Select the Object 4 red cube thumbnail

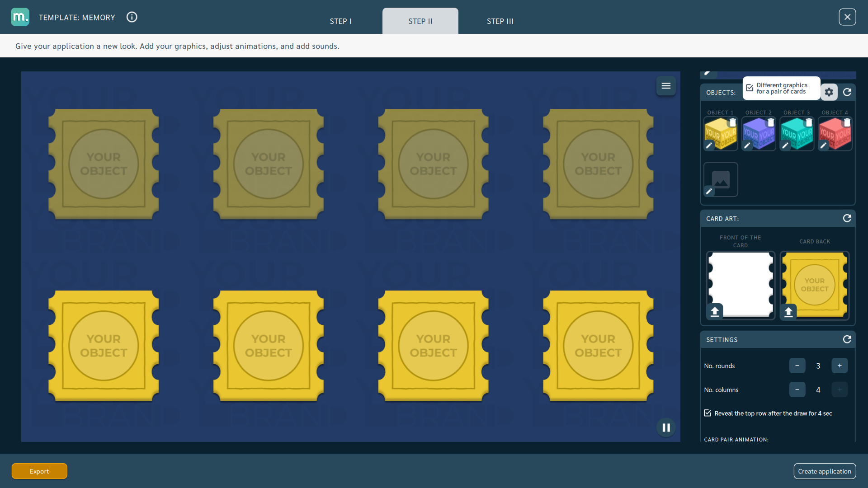tap(835, 134)
